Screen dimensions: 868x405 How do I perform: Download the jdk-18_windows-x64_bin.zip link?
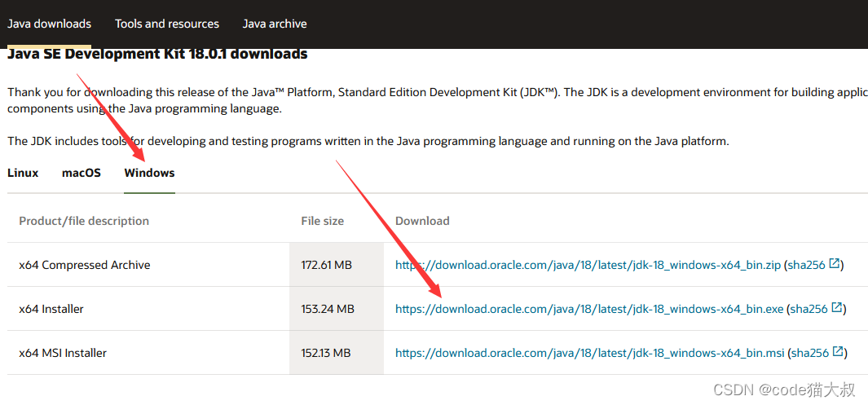coord(588,265)
